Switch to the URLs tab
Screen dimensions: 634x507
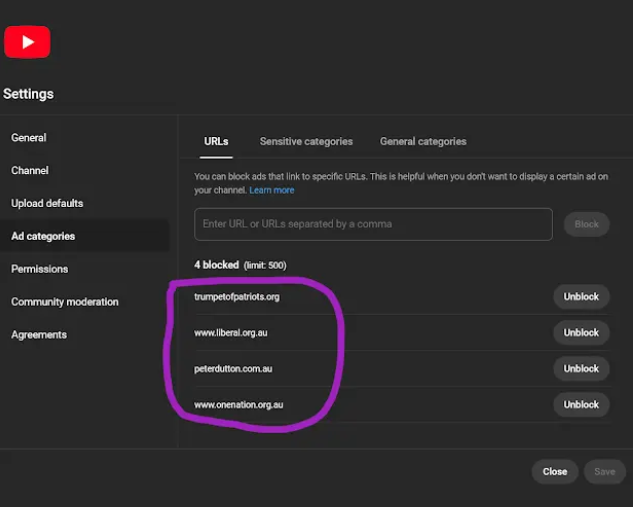(216, 142)
